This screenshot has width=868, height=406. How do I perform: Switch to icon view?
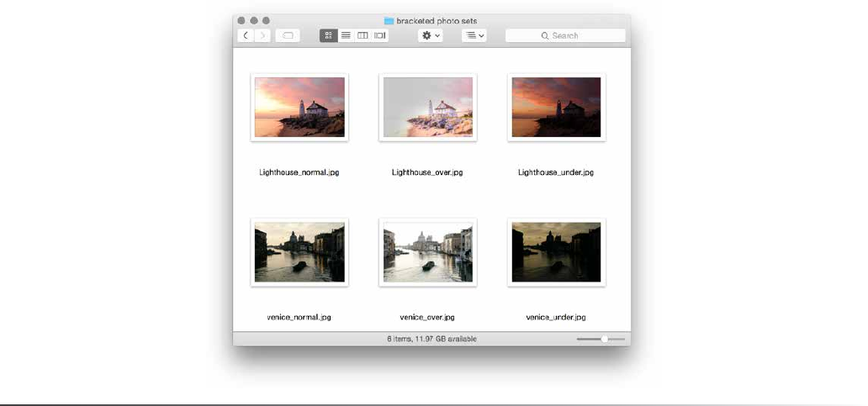tap(328, 35)
